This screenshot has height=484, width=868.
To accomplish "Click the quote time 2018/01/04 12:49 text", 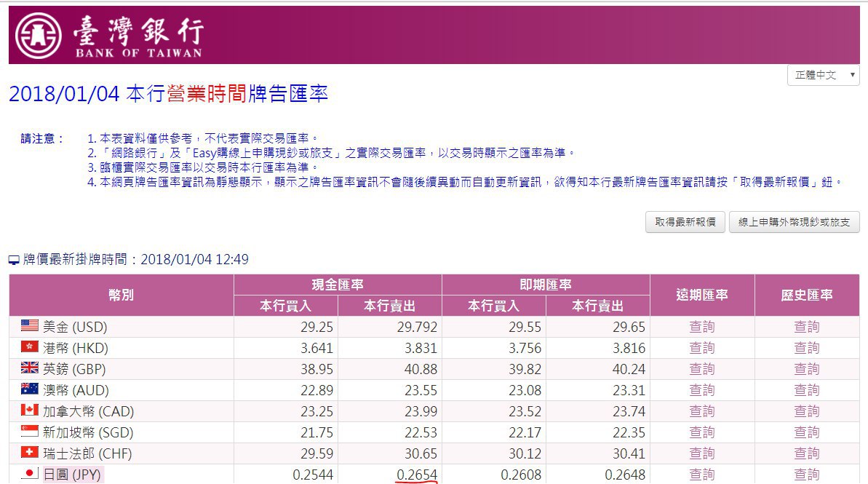I will (195, 259).
